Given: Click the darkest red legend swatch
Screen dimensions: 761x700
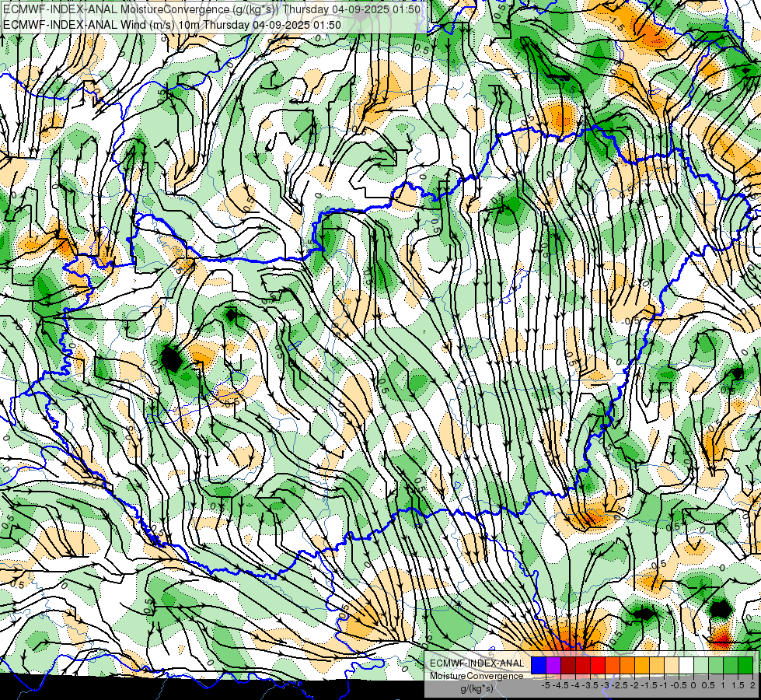Looking at the screenshot, I should click(568, 666).
